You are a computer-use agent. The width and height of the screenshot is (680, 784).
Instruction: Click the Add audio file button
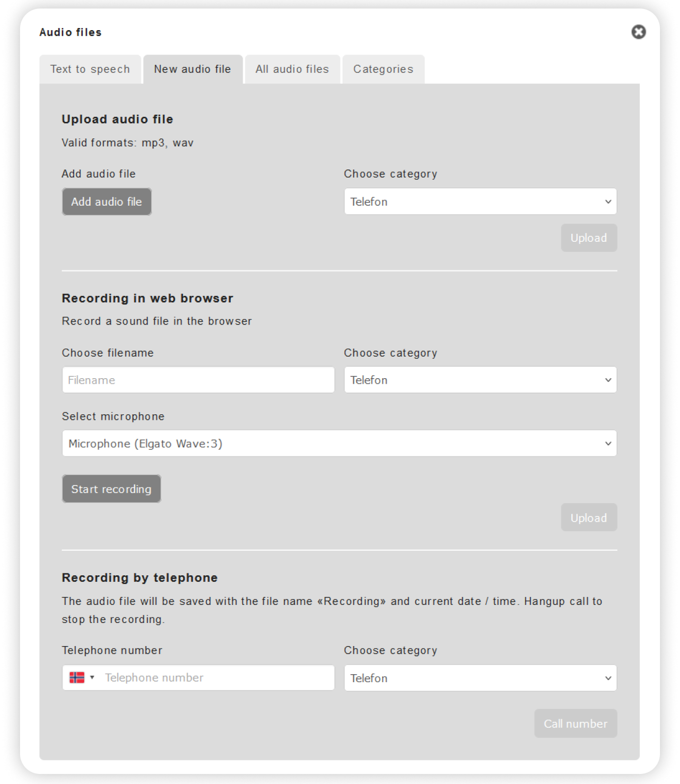(x=107, y=202)
